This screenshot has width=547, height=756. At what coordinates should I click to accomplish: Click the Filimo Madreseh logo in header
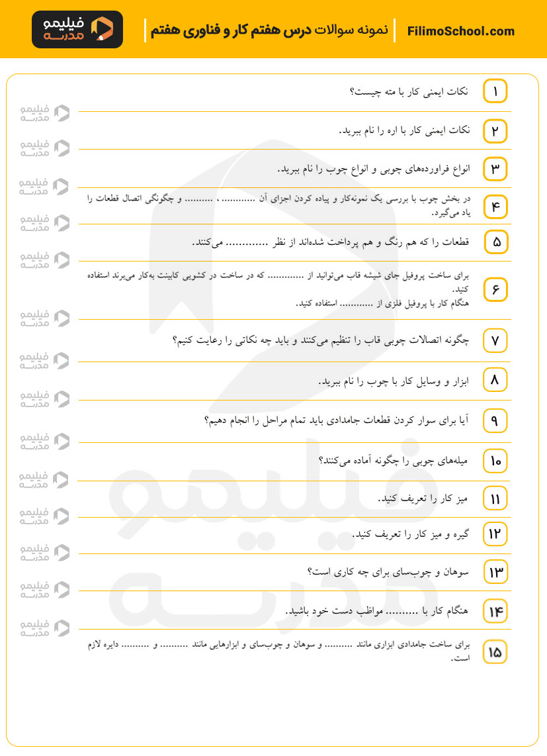77,30
